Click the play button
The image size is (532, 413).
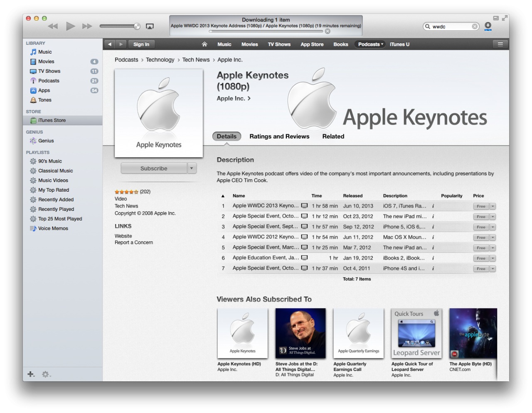[71, 26]
